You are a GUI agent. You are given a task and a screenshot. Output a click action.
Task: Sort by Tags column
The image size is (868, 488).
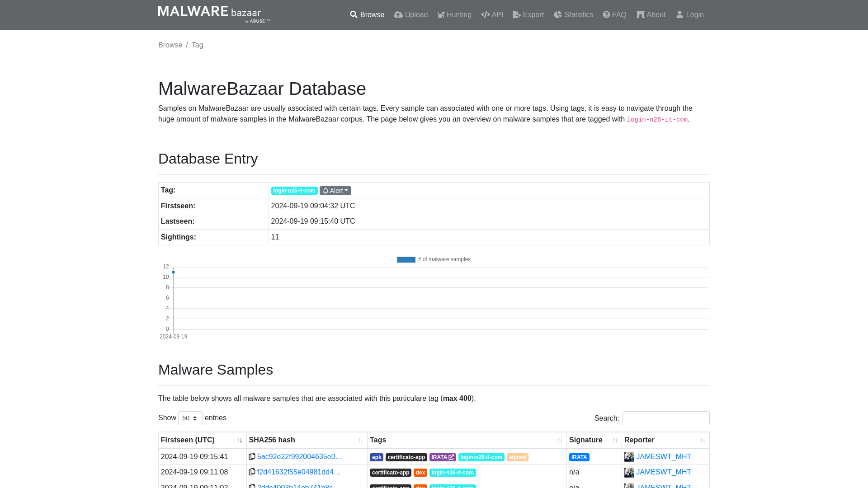467,440
